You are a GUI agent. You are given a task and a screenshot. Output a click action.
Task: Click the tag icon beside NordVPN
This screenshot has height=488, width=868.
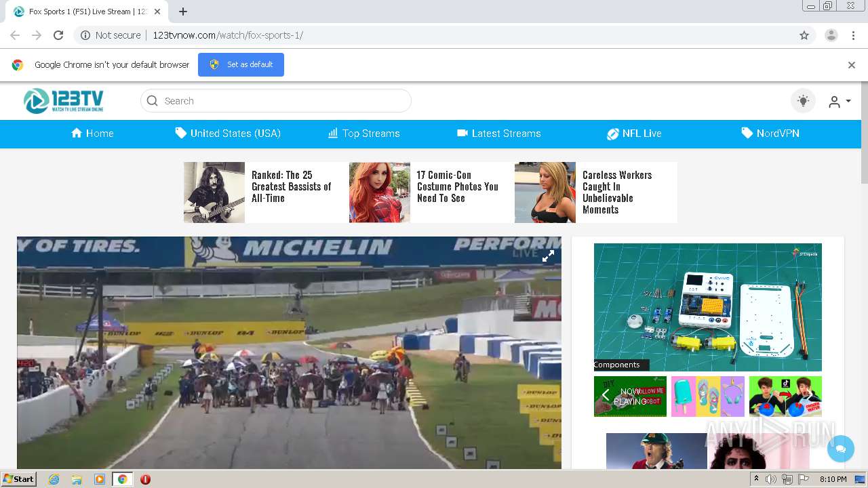(x=747, y=133)
